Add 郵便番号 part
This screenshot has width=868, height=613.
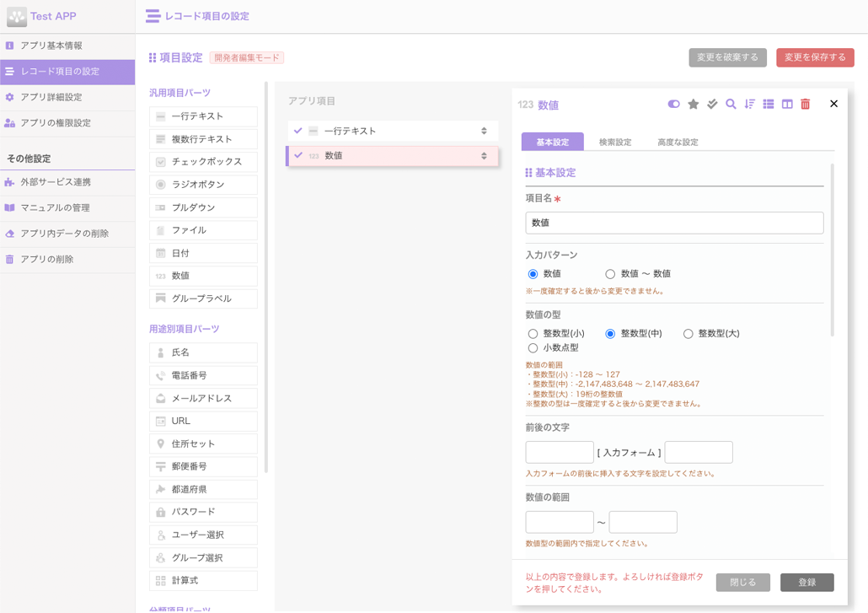tap(203, 466)
